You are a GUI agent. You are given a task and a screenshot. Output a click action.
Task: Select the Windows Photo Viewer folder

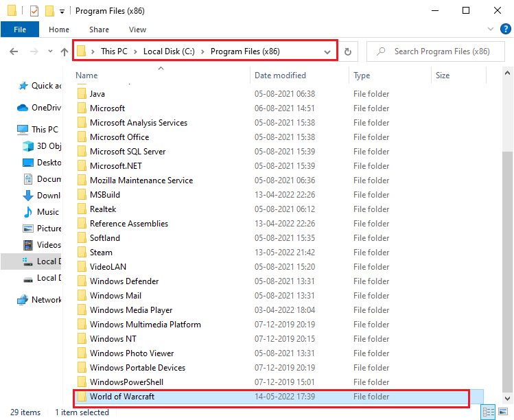point(132,353)
